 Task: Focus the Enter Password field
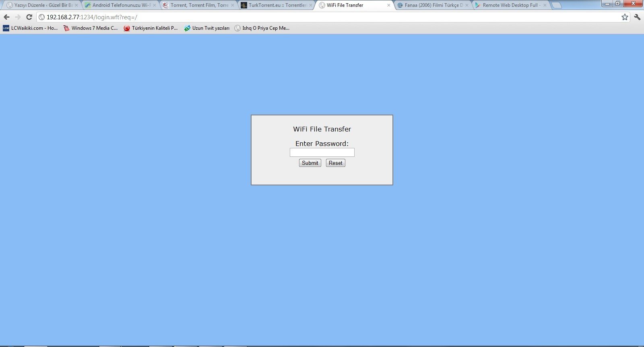pos(322,152)
